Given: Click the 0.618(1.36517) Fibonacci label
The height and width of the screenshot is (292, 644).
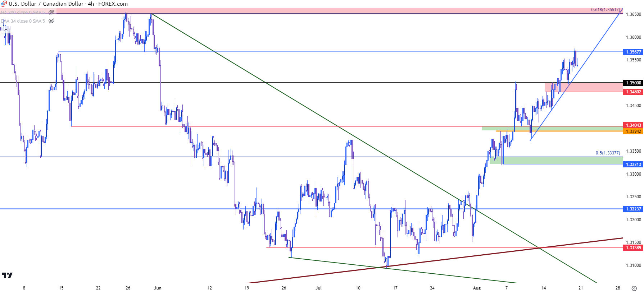Looking at the screenshot, I should click(x=605, y=10).
